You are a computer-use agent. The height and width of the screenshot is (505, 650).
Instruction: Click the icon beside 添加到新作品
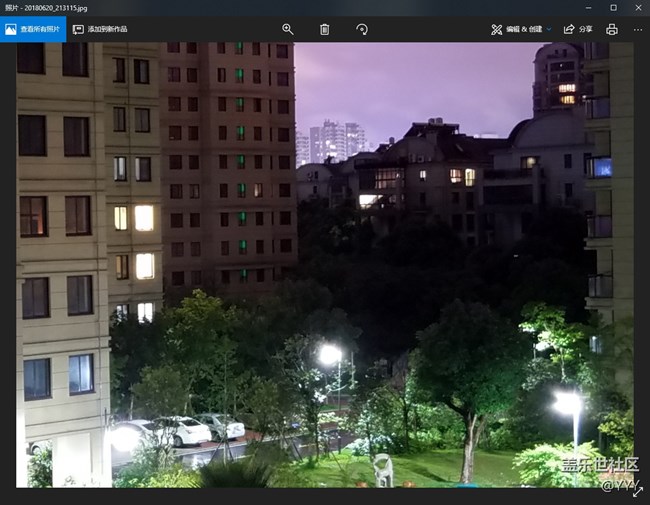point(78,30)
